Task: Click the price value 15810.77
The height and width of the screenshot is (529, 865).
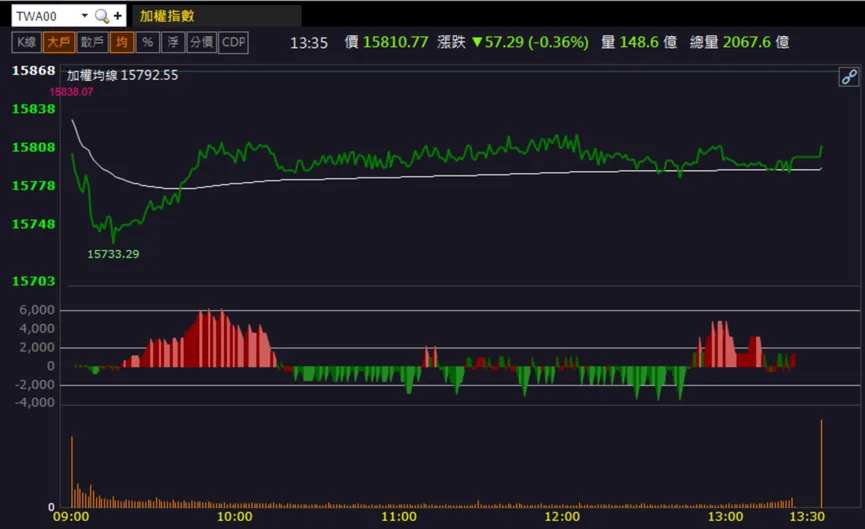Action: click(x=396, y=42)
